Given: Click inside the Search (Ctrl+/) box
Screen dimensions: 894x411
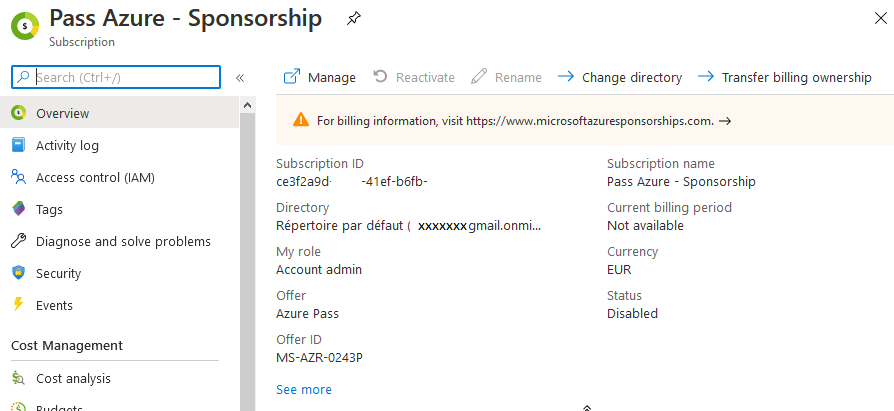Looking at the screenshot, I should click(116, 78).
